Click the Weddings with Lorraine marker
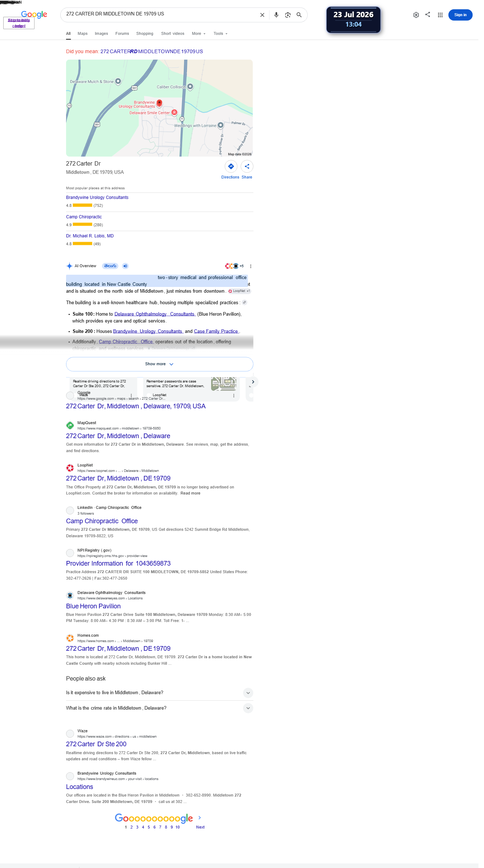This screenshot has width=484, height=868. coord(221,125)
